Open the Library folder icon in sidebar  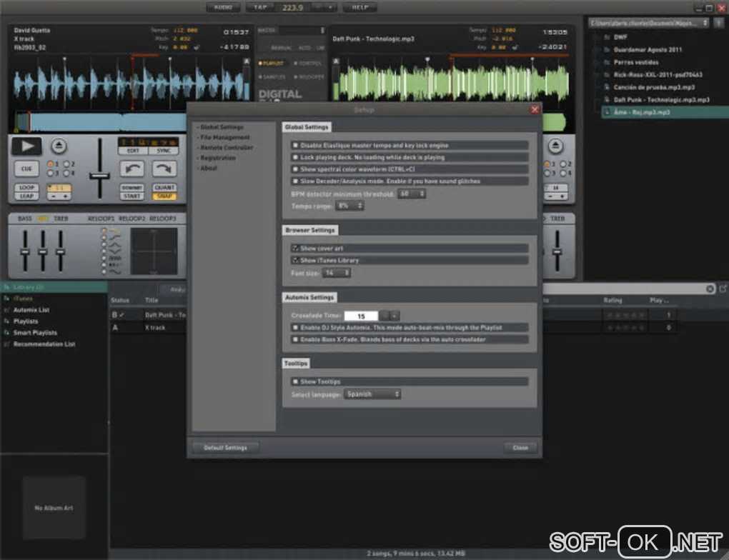tap(6, 287)
